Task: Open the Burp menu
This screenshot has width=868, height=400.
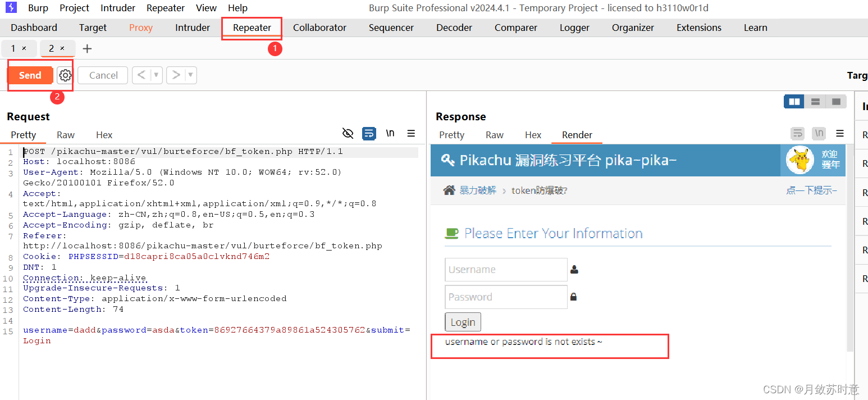Action: (x=38, y=8)
